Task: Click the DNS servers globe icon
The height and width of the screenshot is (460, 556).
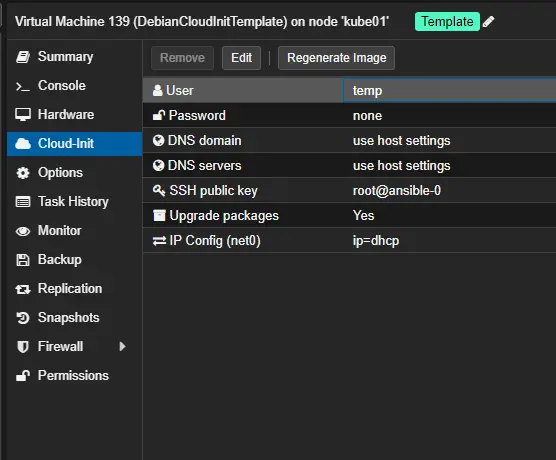Action: pyautogui.click(x=159, y=165)
